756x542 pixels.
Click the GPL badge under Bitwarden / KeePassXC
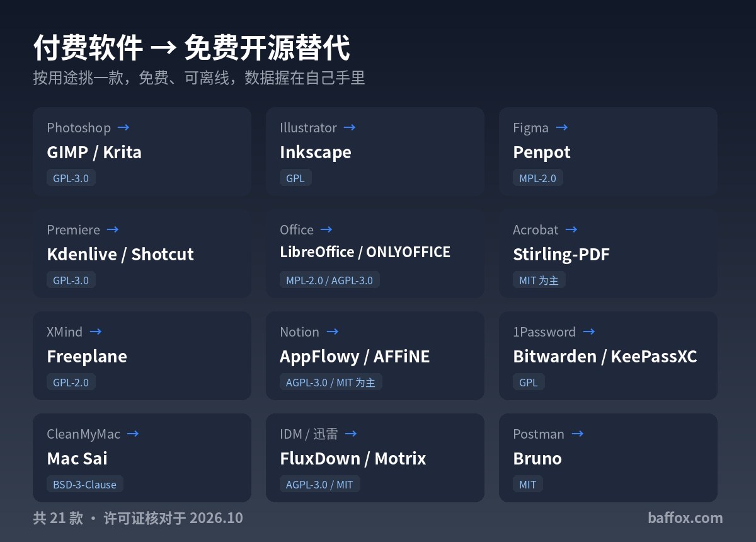pyautogui.click(x=529, y=382)
